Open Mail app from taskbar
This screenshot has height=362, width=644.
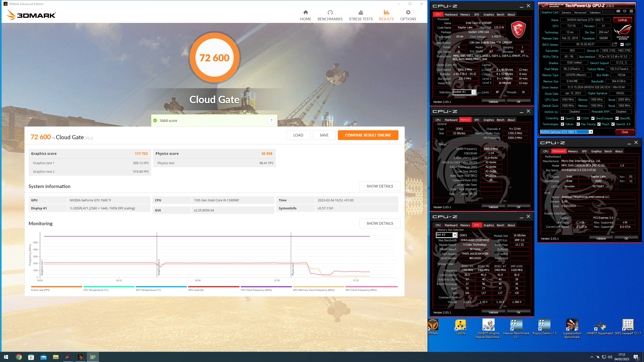(43, 357)
